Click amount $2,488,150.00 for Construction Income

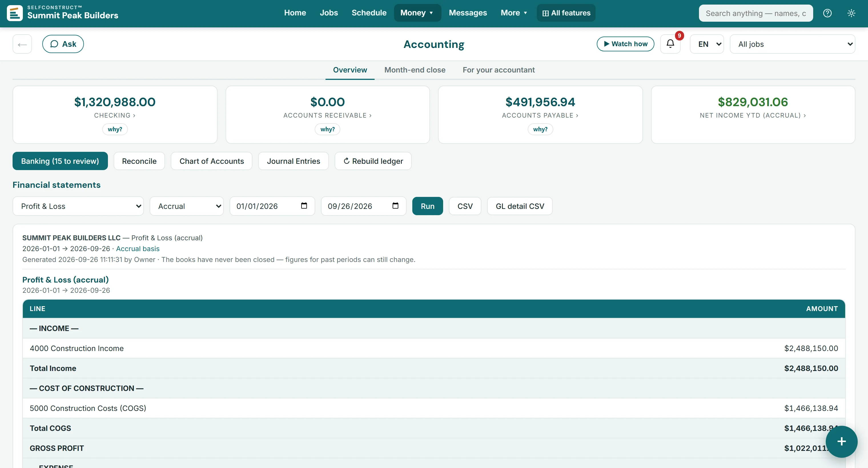(811, 348)
